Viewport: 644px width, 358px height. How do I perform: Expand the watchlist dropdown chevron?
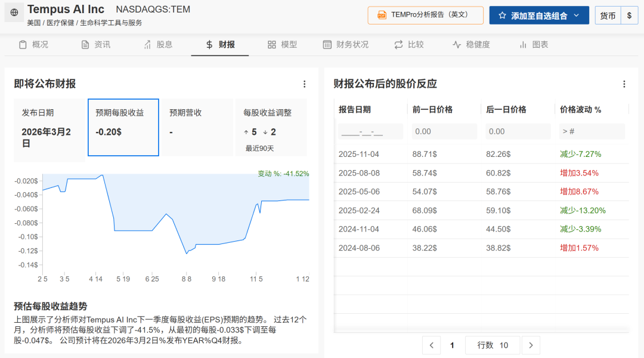(577, 16)
